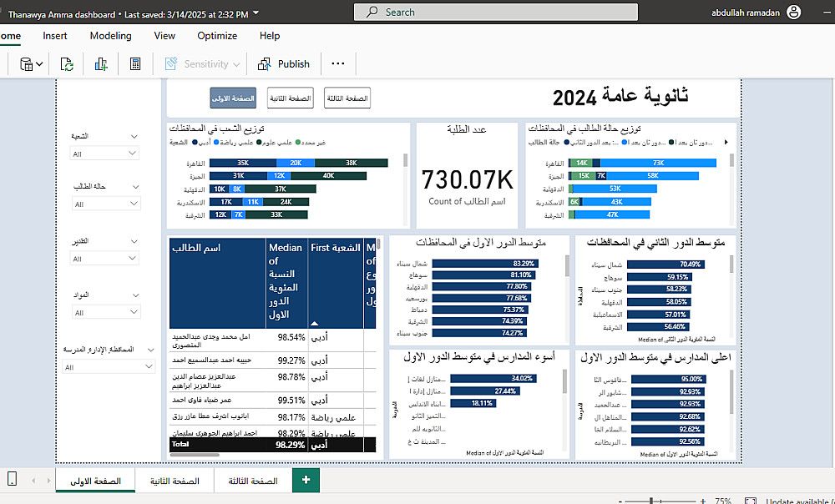Open the المحافظة, الإدارة, المدرسة All dropdown

[x=108, y=366]
